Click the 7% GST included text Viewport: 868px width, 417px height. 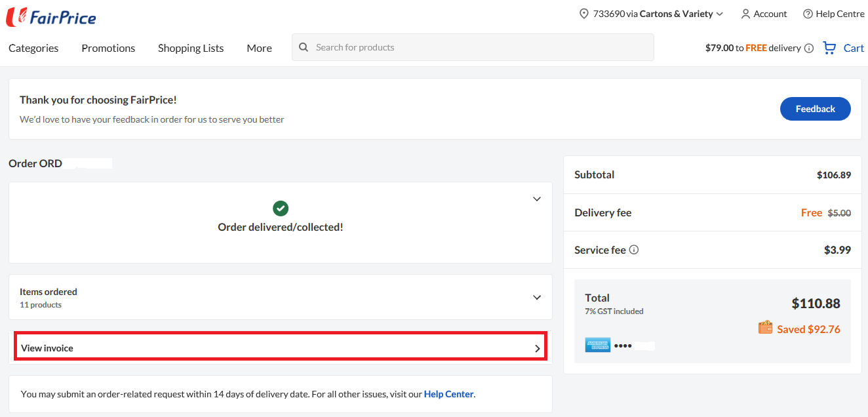click(614, 311)
